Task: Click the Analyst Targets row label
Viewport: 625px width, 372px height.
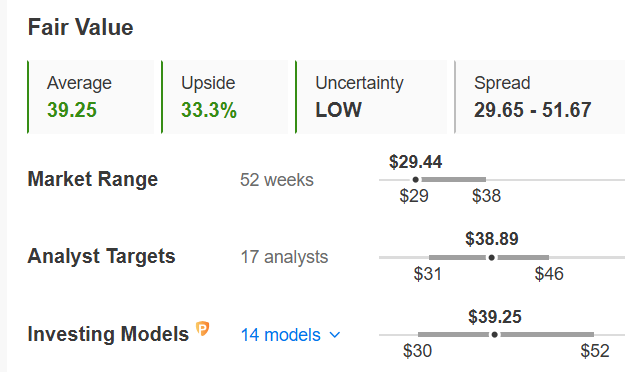Action: (x=101, y=256)
